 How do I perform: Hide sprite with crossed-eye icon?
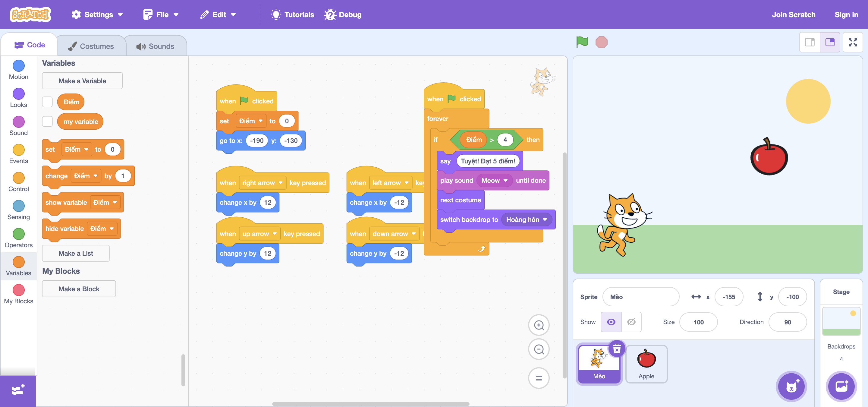click(631, 322)
